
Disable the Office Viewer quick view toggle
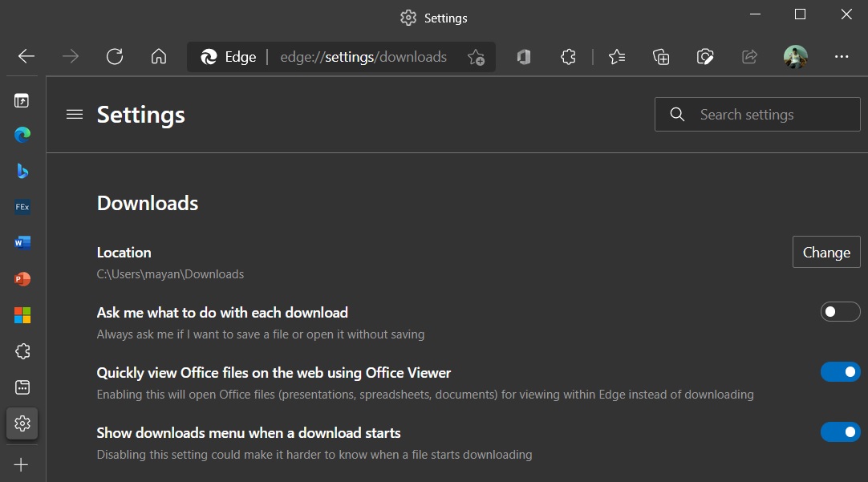click(840, 372)
